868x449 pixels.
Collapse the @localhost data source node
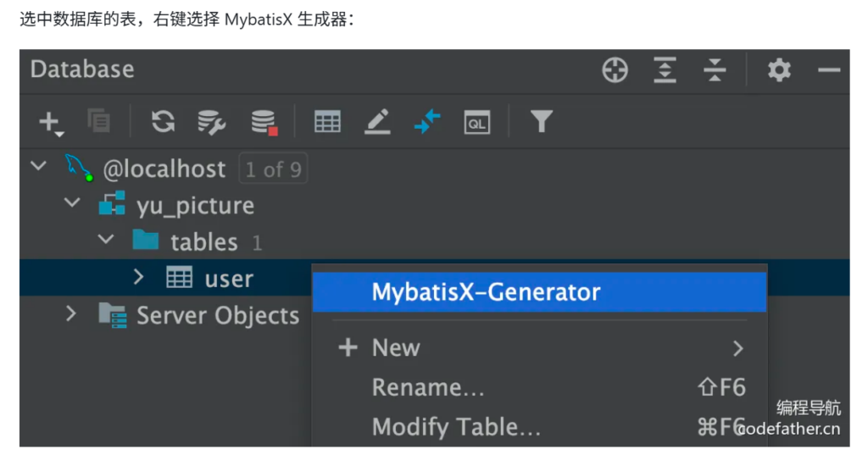click(x=39, y=166)
